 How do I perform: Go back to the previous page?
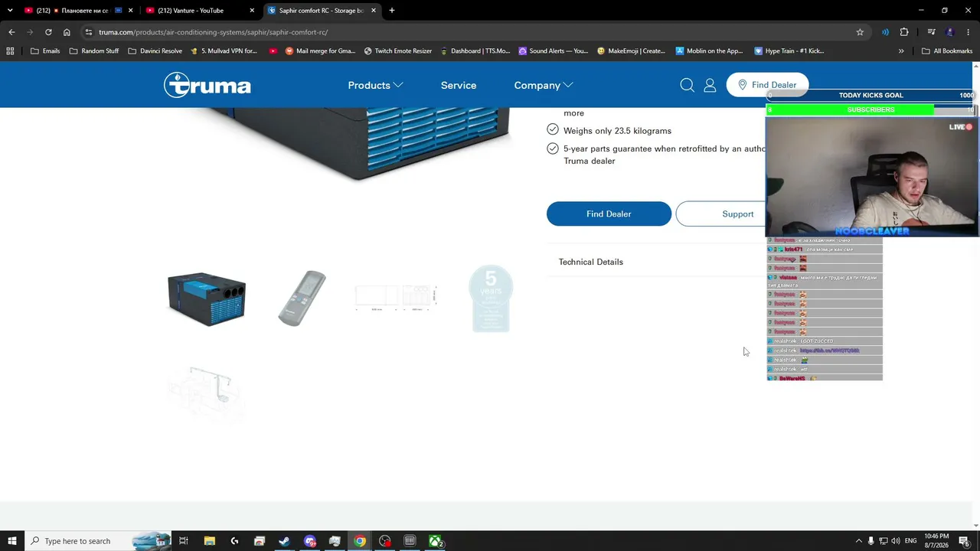[x=11, y=32]
